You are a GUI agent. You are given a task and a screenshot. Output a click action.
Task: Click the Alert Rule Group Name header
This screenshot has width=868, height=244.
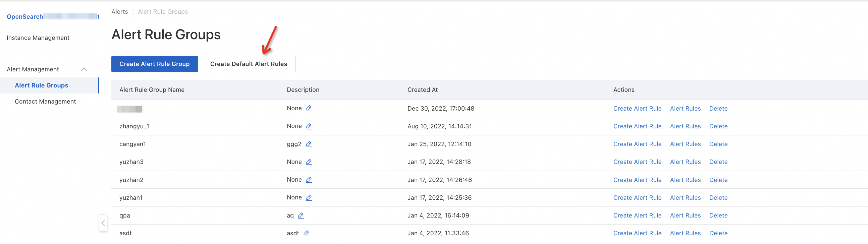152,90
